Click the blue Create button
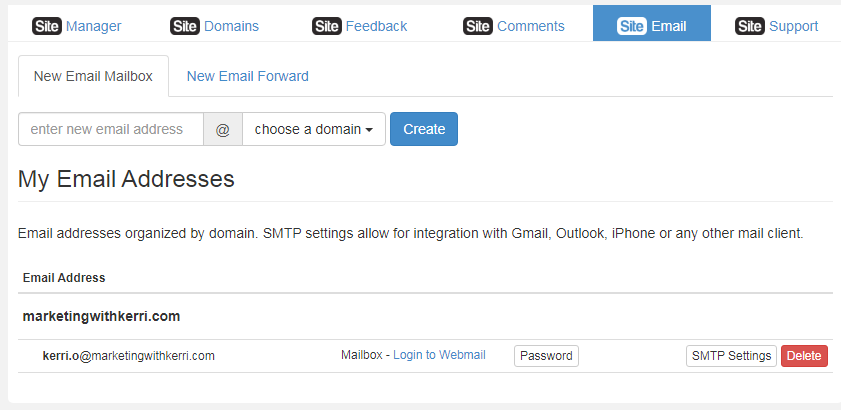The image size is (841, 410). [424, 129]
